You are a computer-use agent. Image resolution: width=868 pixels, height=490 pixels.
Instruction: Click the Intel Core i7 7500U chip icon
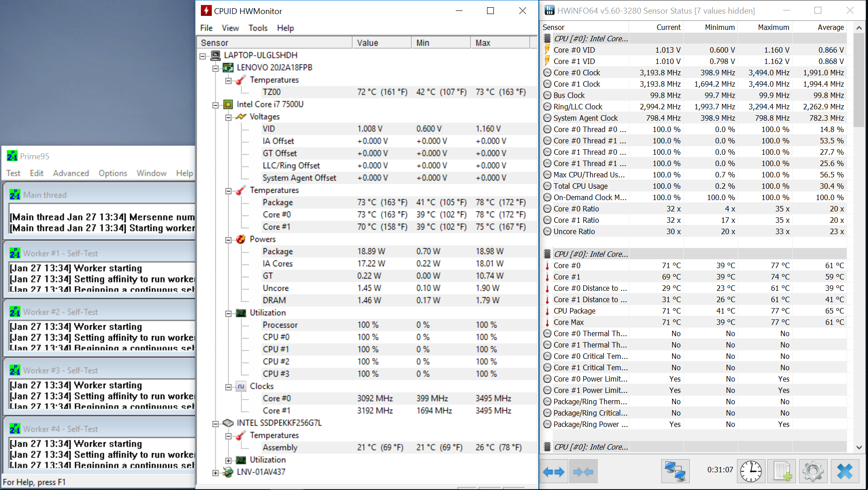228,104
